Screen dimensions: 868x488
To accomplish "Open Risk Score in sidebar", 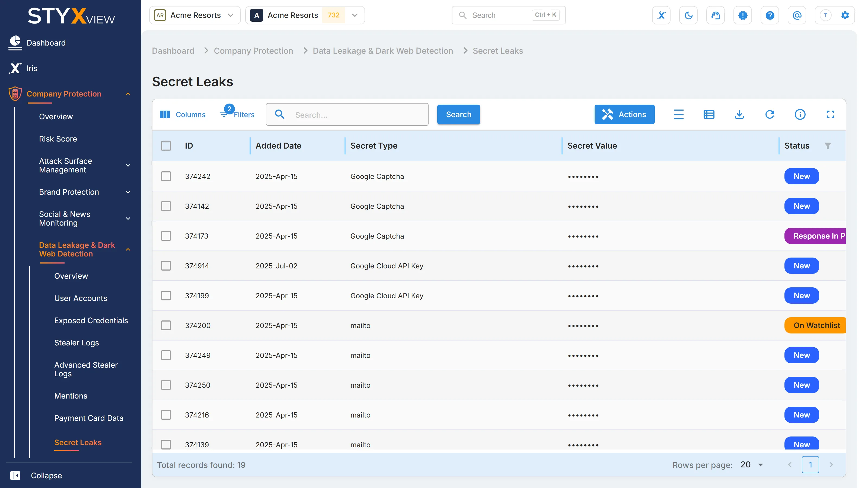I will coord(58,139).
